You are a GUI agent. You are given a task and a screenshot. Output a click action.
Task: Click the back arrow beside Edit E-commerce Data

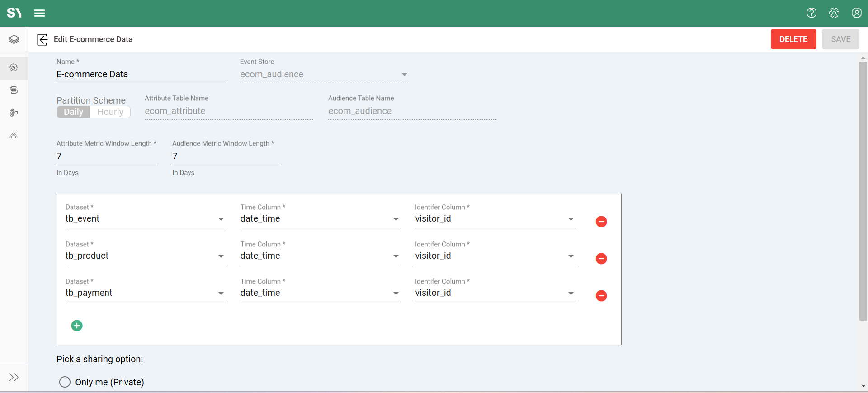(x=42, y=39)
